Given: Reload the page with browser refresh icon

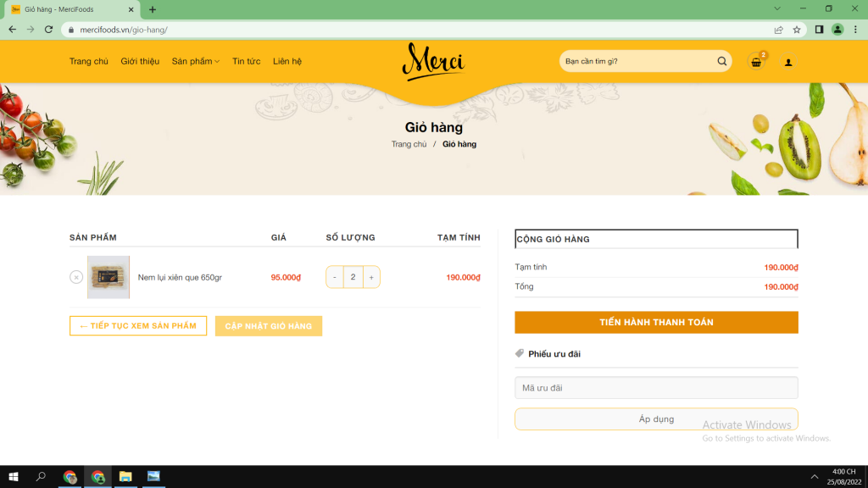Looking at the screenshot, I should [48, 30].
